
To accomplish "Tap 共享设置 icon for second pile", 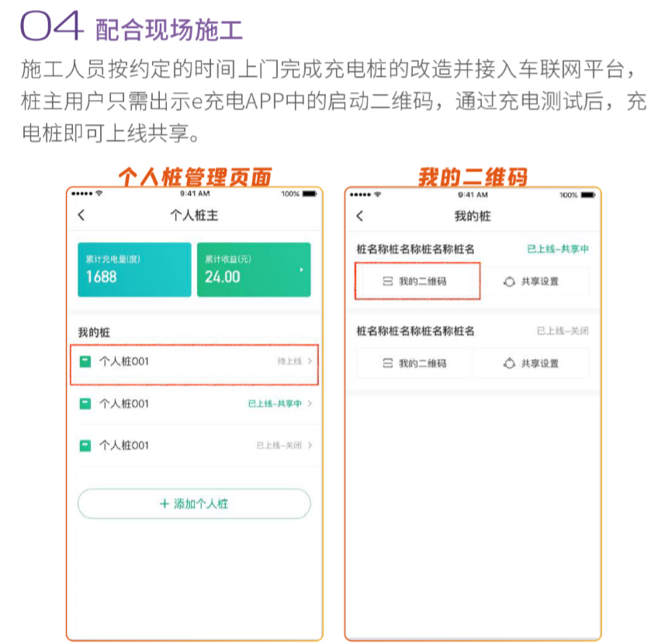I will click(509, 363).
